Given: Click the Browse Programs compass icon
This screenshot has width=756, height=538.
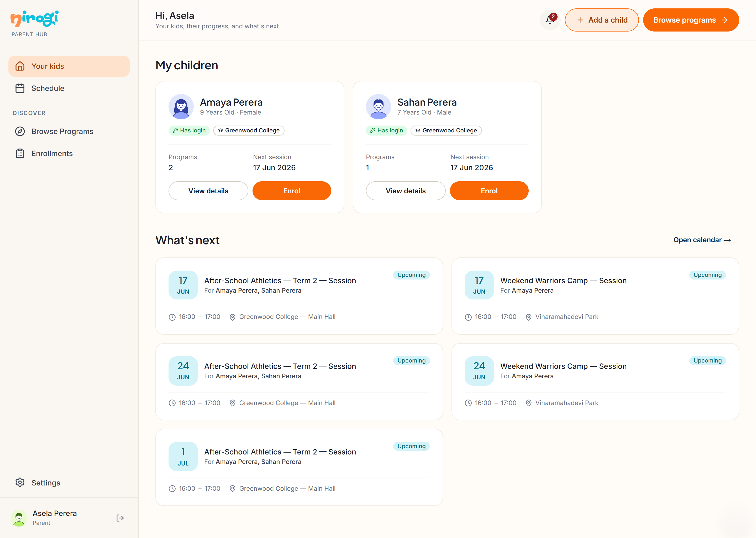Looking at the screenshot, I should (x=20, y=131).
